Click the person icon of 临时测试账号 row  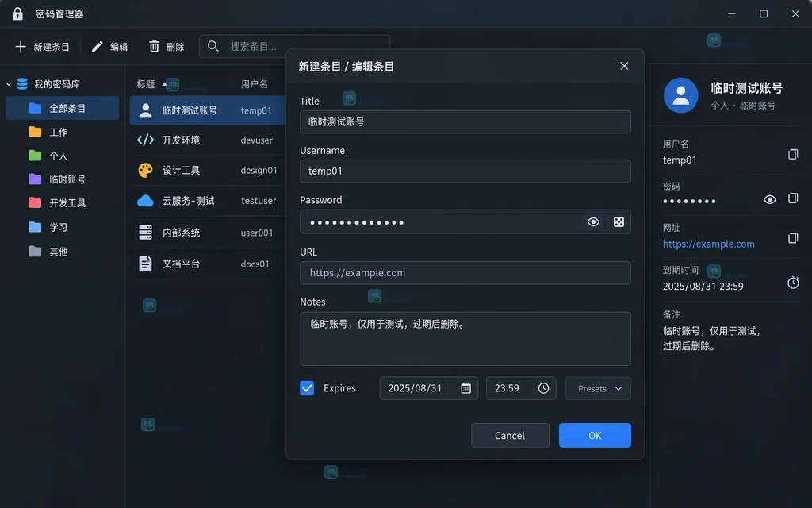point(146,110)
